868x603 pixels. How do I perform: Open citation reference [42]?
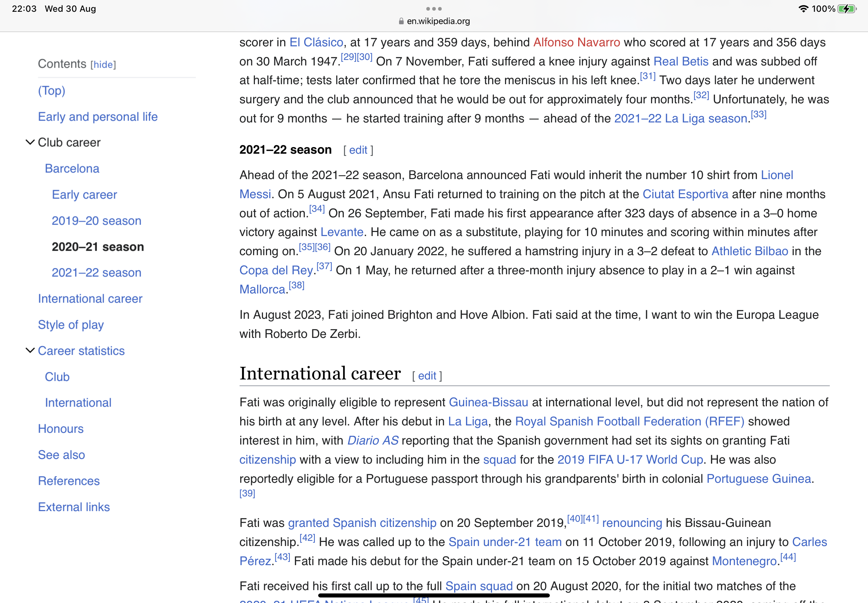click(307, 538)
